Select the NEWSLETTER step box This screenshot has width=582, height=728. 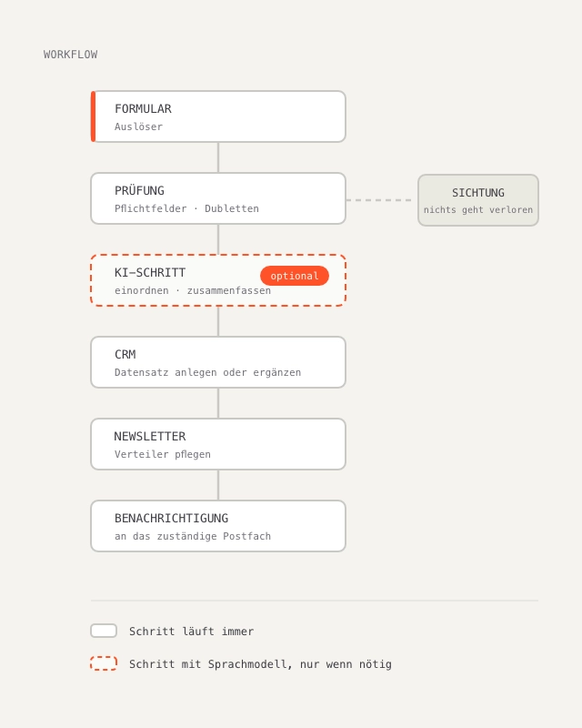[218, 444]
